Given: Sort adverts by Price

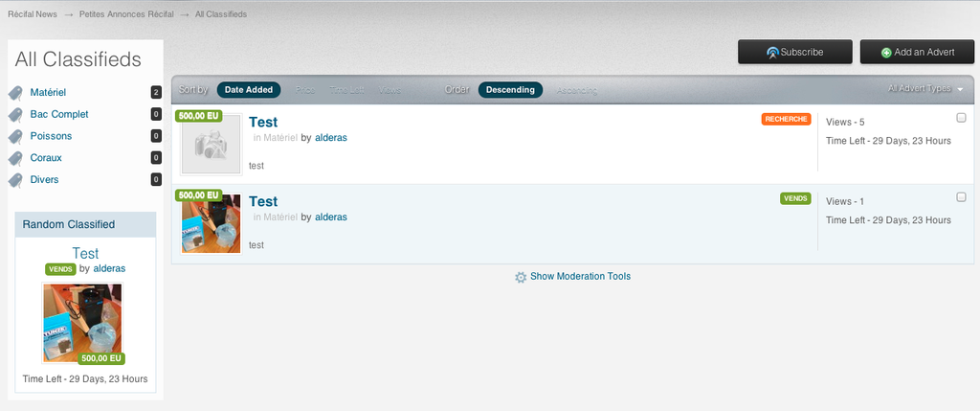Looking at the screenshot, I should 304,90.
